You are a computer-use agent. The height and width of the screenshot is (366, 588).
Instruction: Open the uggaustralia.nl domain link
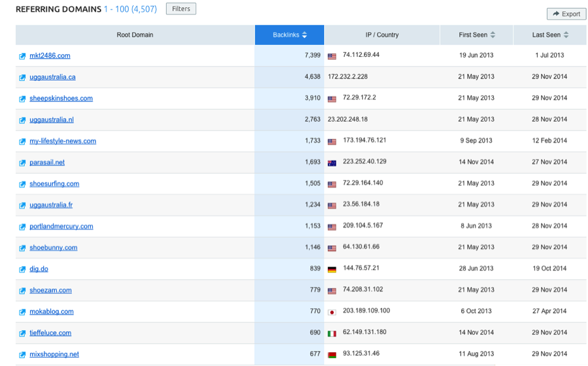pos(52,120)
